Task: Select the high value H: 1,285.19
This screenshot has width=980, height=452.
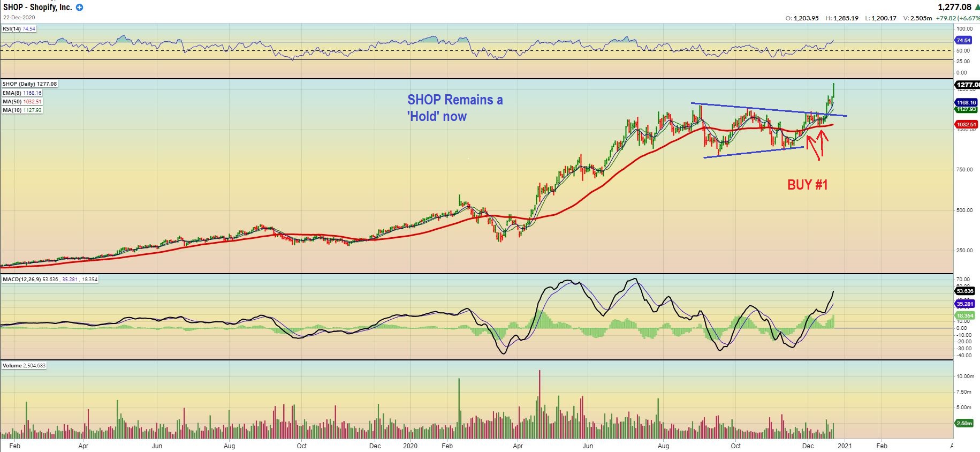Action: (842, 18)
